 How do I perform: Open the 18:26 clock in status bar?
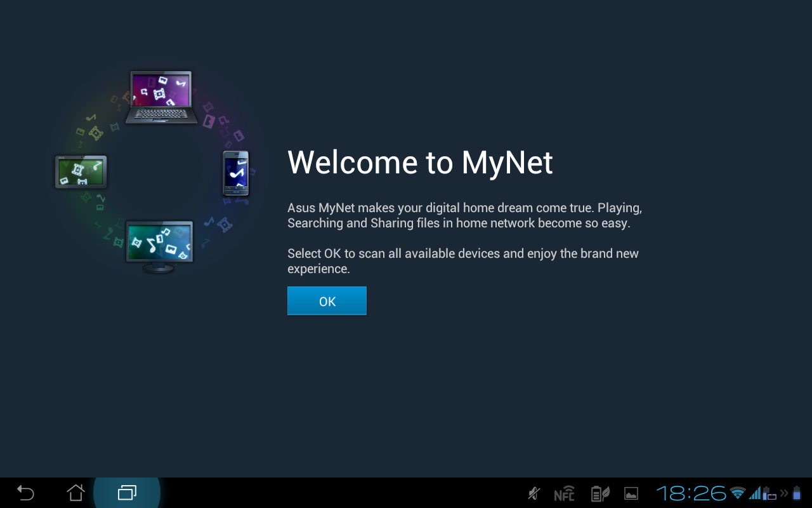[x=691, y=493]
